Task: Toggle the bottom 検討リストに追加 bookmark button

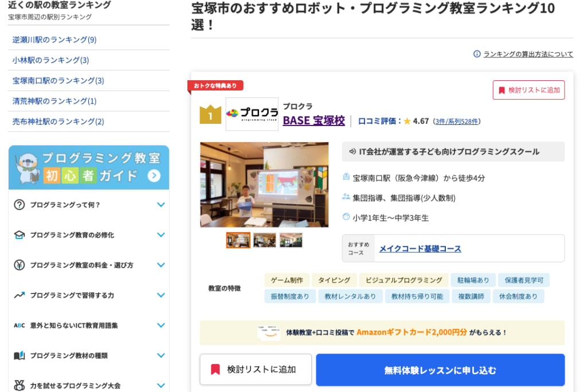Action: [x=256, y=370]
